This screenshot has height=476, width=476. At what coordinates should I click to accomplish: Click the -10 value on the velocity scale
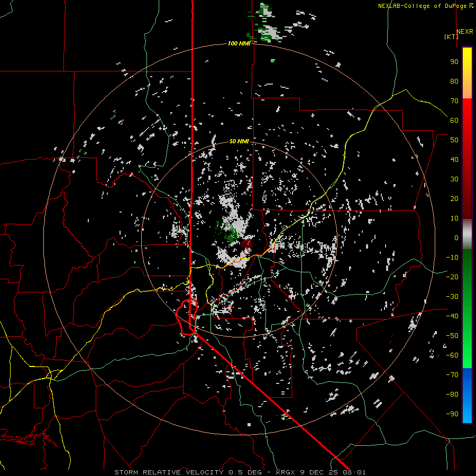pos(452,258)
